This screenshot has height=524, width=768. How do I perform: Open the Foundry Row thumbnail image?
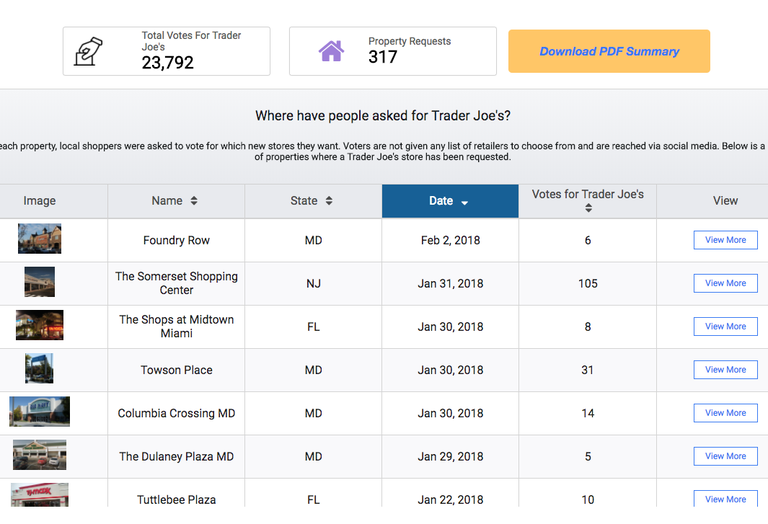(x=40, y=238)
